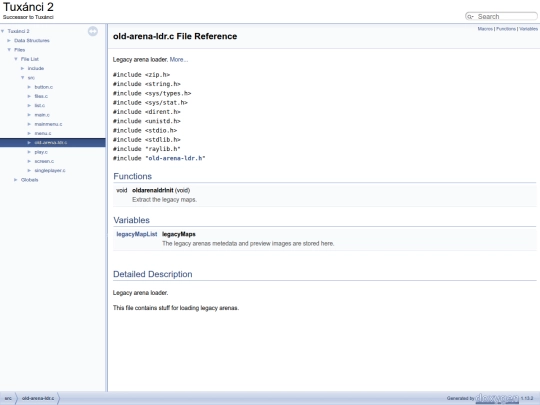Jump to Functions section link

(506, 29)
